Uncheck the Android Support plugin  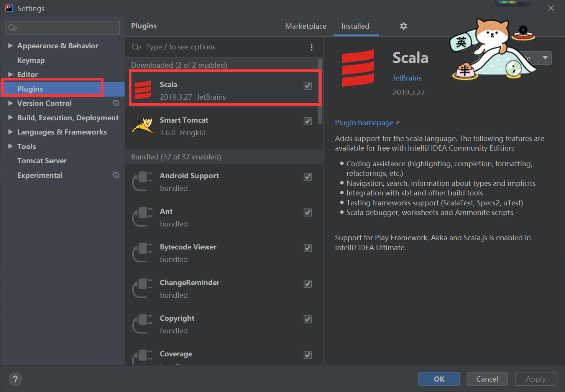pyautogui.click(x=308, y=177)
